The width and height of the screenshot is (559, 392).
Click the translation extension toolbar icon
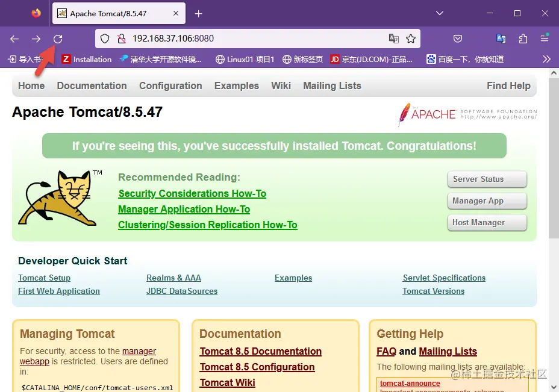(x=501, y=39)
